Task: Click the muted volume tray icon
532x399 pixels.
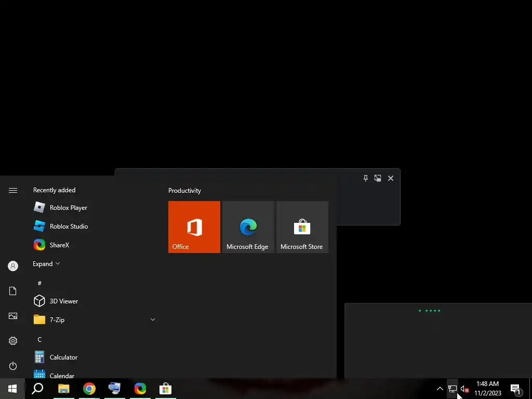Action: [464, 389]
